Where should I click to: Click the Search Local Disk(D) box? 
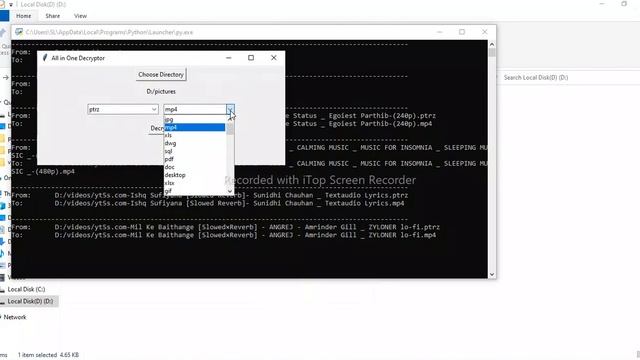(567, 78)
